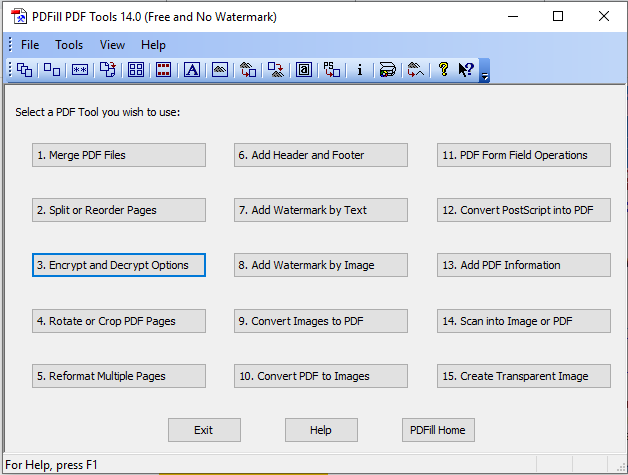Image resolution: width=628 pixels, height=475 pixels.
Task: Minimize the PDFill PDF Tools window
Action: (x=513, y=16)
